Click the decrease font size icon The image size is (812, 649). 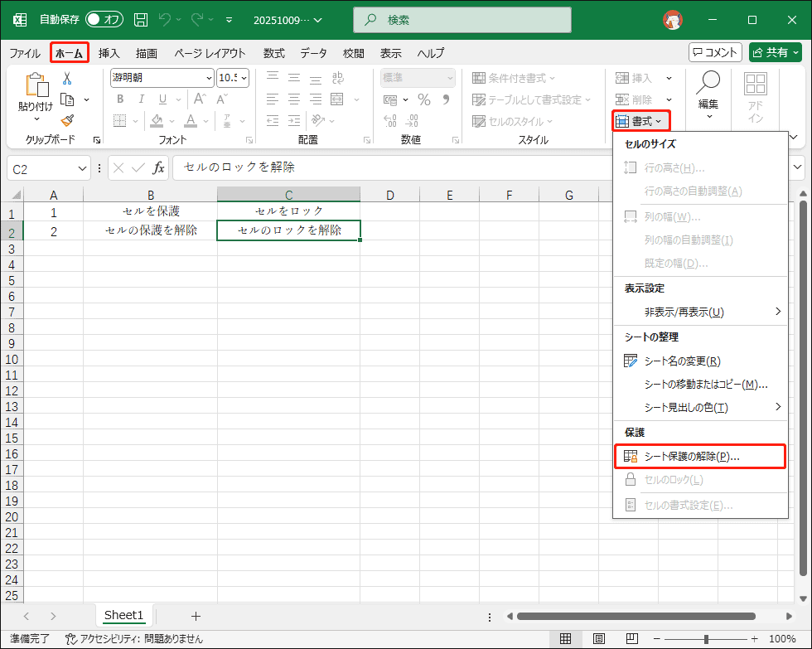222,99
